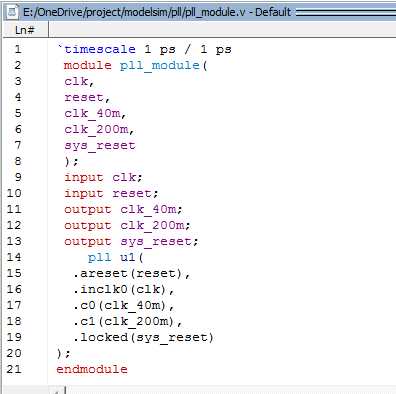
Task: Click 'clk_40m,' in the port list on line 5
Action: (x=95, y=113)
